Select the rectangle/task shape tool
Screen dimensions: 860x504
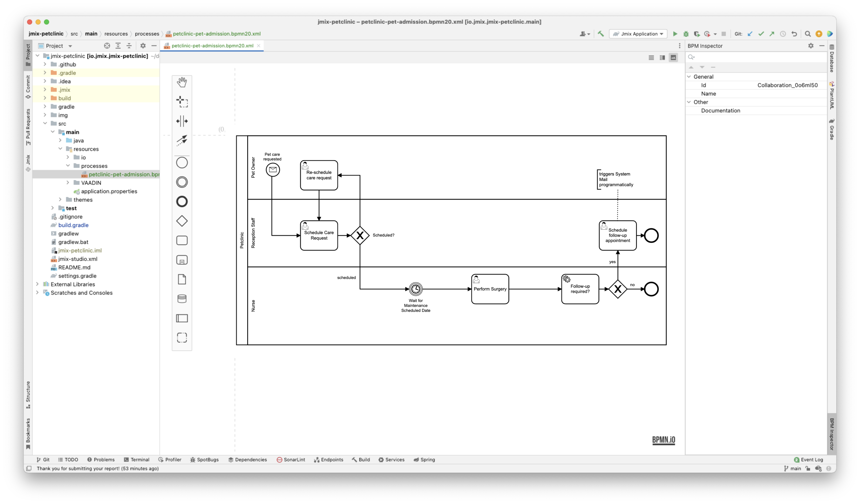coord(182,240)
